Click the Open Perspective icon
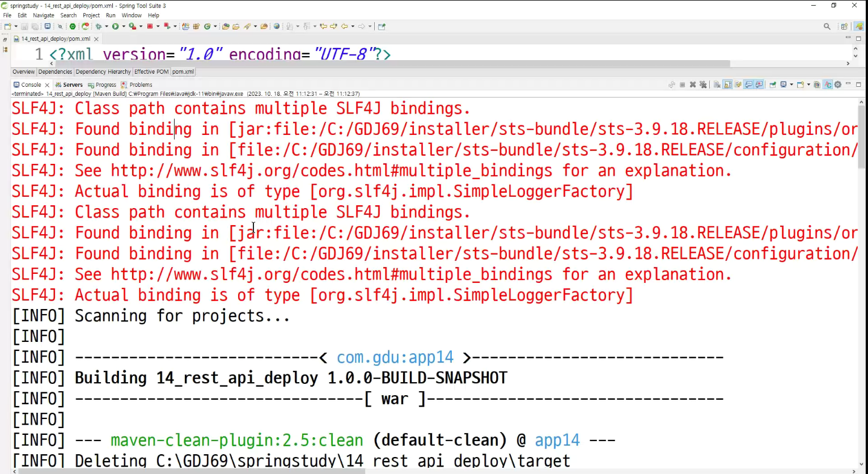 click(x=844, y=26)
